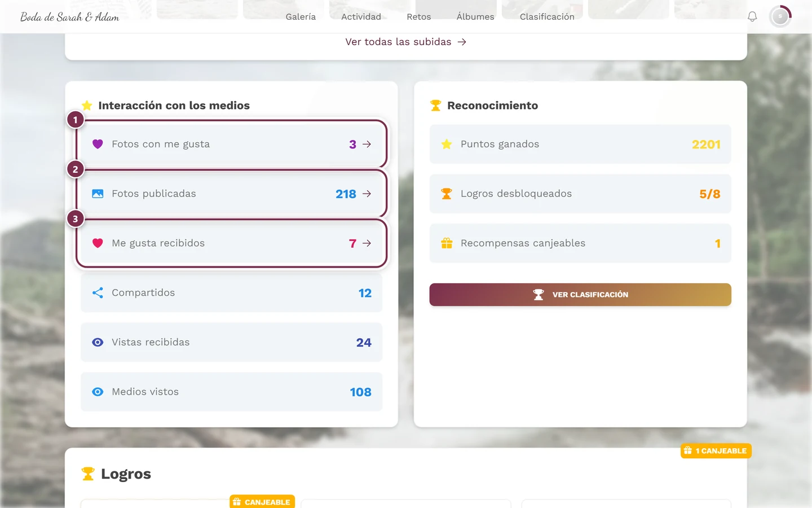Viewport: 812px width, 508px height.
Task: Click the trophy icon beside Logros heading
Action: click(x=88, y=474)
